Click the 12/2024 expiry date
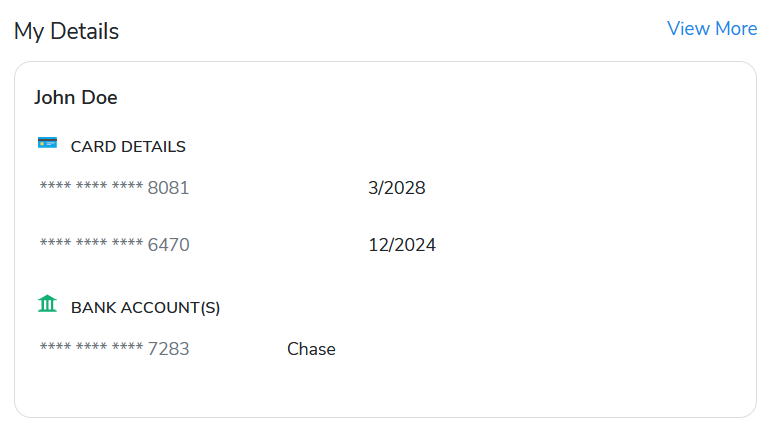The height and width of the screenshot is (432, 782). point(402,245)
